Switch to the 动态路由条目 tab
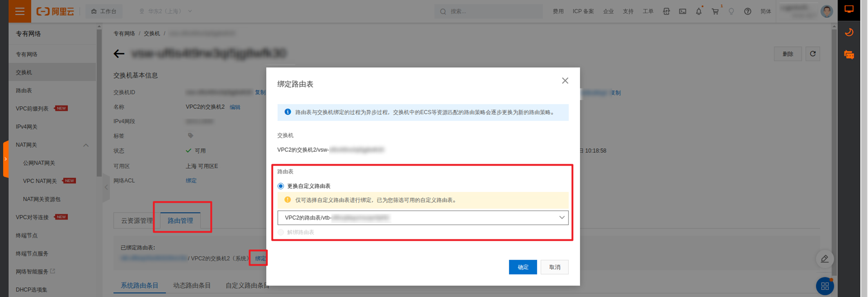The height and width of the screenshot is (297, 868). click(x=192, y=285)
